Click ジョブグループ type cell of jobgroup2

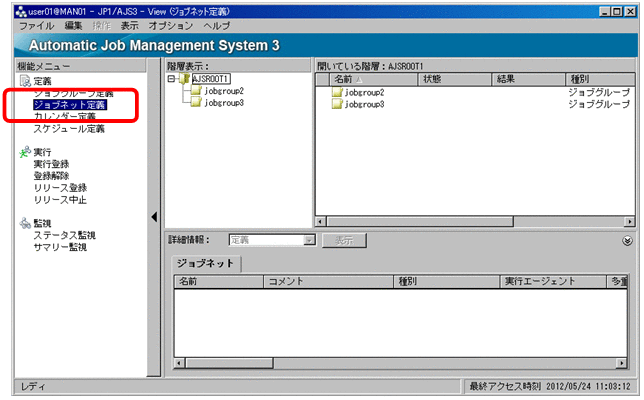click(599, 92)
